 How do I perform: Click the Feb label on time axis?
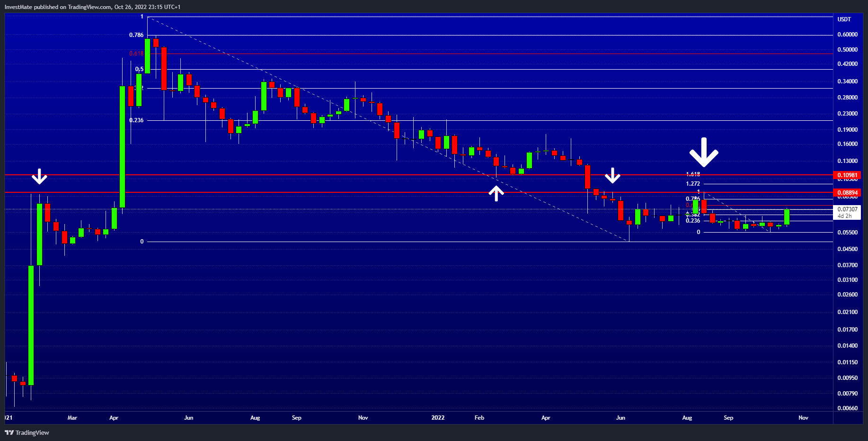(479, 418)
